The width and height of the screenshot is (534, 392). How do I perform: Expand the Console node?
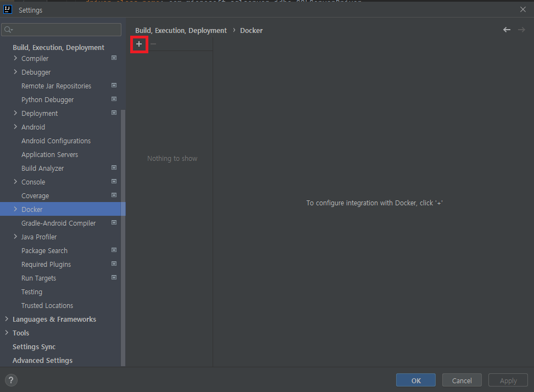click(x=15, y=182)
